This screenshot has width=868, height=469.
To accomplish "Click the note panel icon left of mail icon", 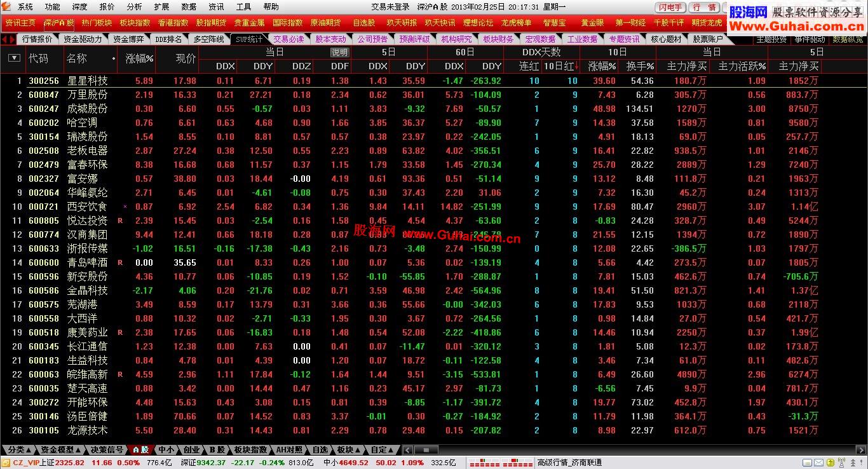I will (807, 463).
